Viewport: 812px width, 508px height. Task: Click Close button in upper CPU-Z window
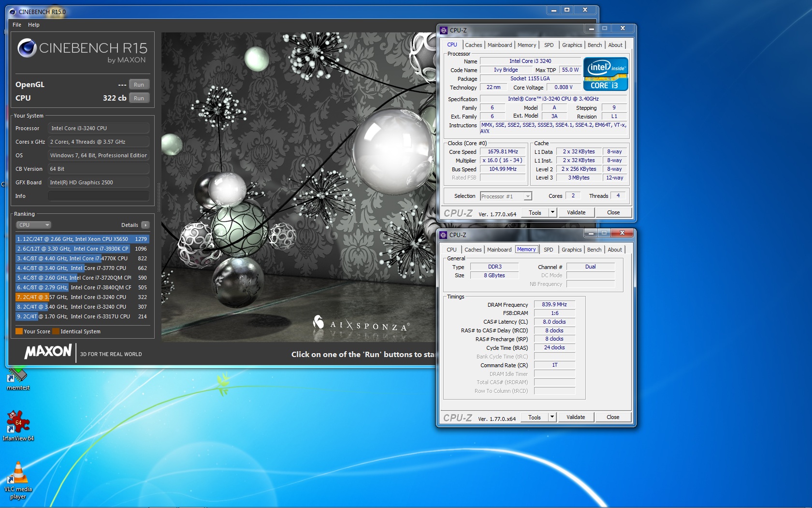click(x=613, y=212)
